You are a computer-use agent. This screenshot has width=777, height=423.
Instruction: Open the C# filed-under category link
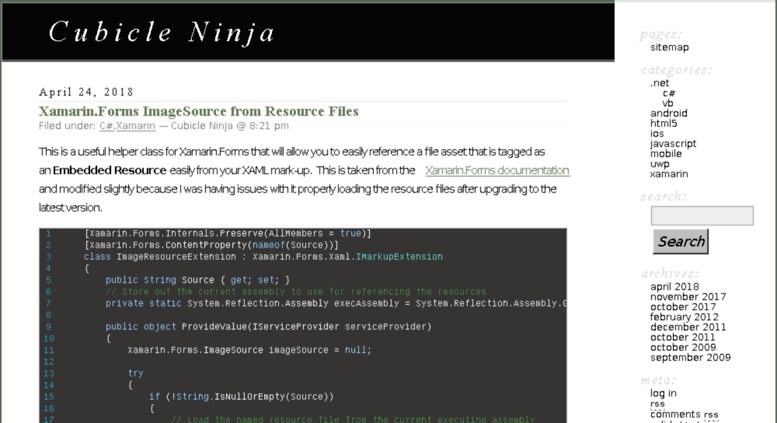tap(106, 126)
